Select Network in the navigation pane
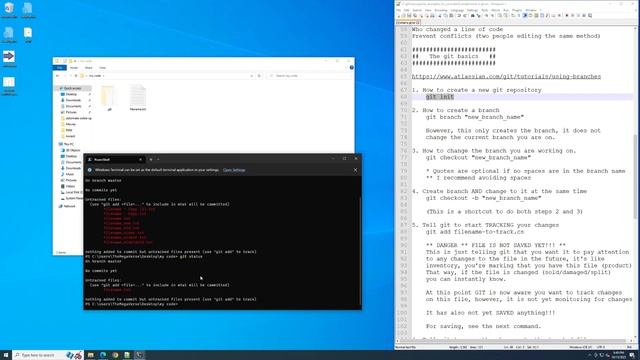 click(x=69, y=206)
